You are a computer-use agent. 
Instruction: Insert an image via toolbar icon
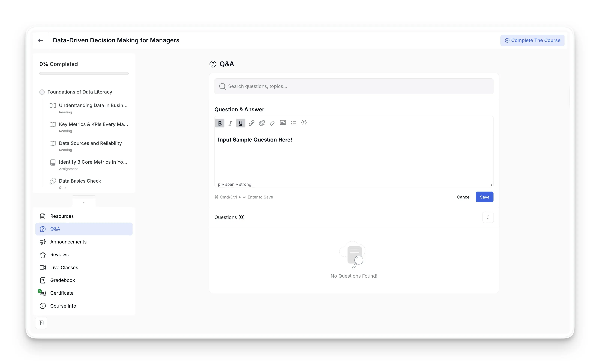(283, 123)
